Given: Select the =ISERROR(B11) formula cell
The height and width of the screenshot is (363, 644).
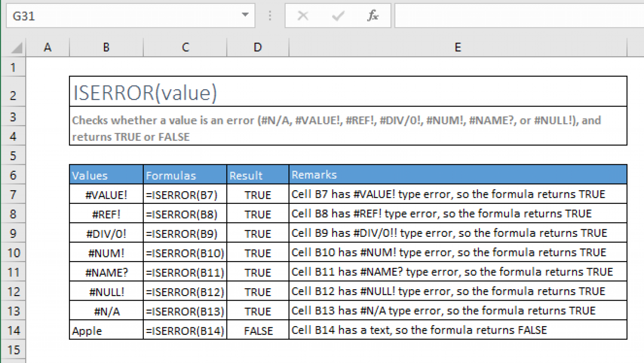Looking at the screenshot, I should pos(185,272).
